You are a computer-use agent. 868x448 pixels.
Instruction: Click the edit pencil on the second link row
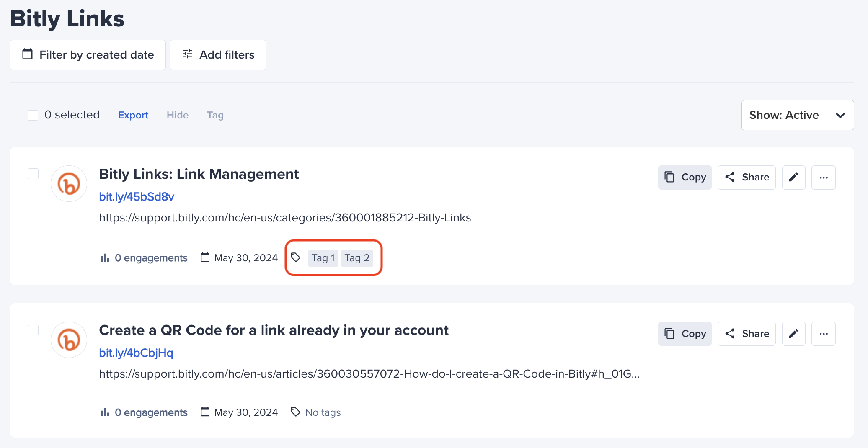[794, 334]
